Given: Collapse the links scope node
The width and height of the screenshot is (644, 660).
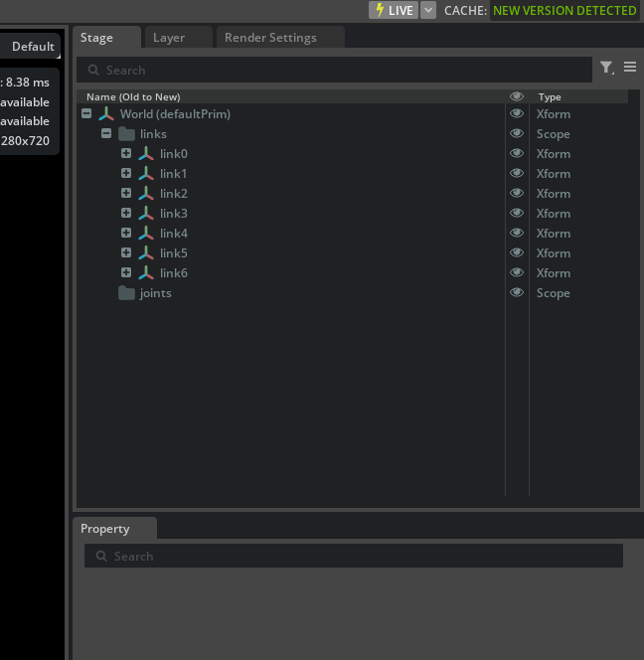Looking at the screenshot, I should [106, 134].
